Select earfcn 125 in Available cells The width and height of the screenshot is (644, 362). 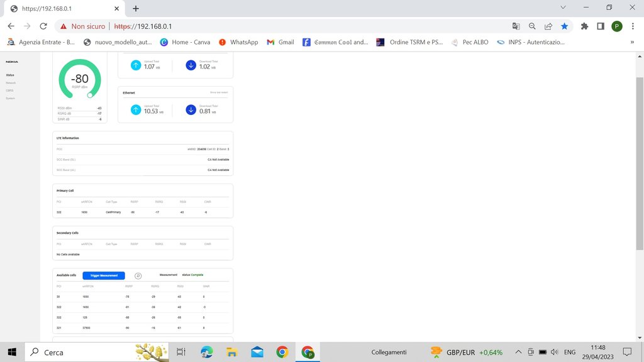click(x=85, y=317)
